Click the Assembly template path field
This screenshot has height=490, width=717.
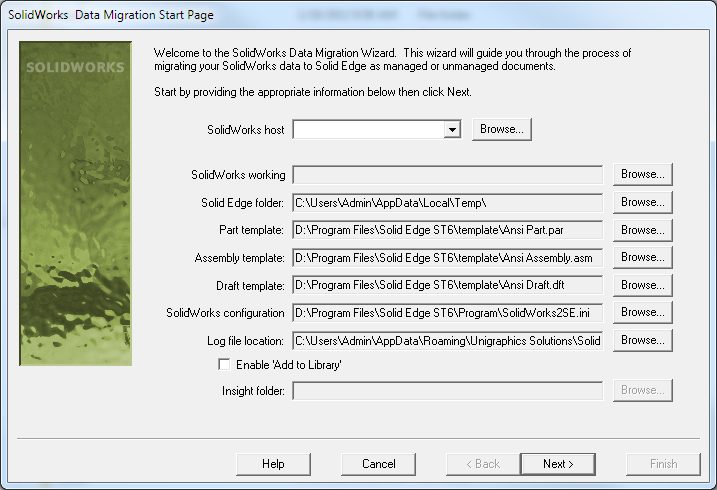click(x=448, y=258)
